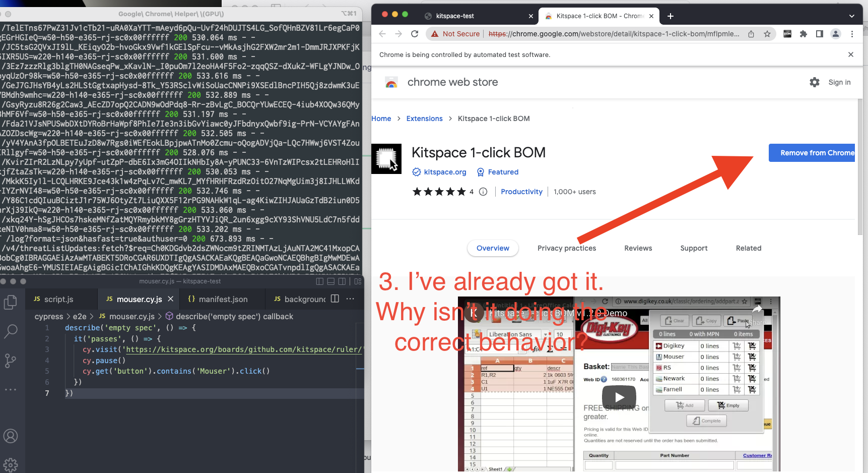Screen dimensions: 868x473
Task: Expand the Chrome tab search chevron
Action: point(852,16)
